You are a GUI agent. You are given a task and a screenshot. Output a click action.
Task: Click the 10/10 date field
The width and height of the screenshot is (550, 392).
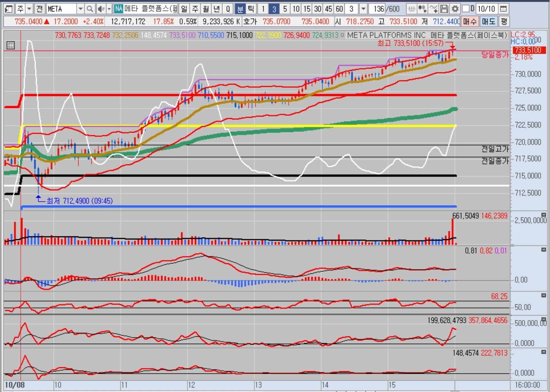tap(486, 8)
